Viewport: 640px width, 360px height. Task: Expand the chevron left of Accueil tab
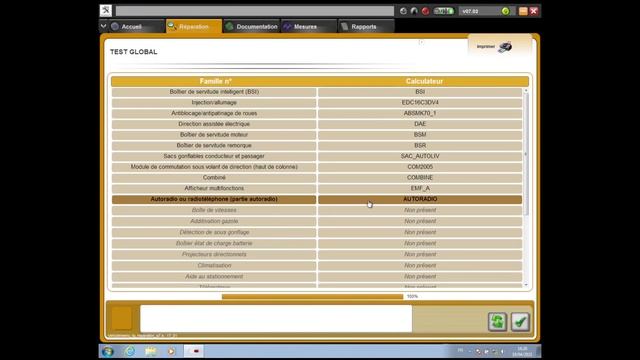pyautogui.click(x=103, y=26)
